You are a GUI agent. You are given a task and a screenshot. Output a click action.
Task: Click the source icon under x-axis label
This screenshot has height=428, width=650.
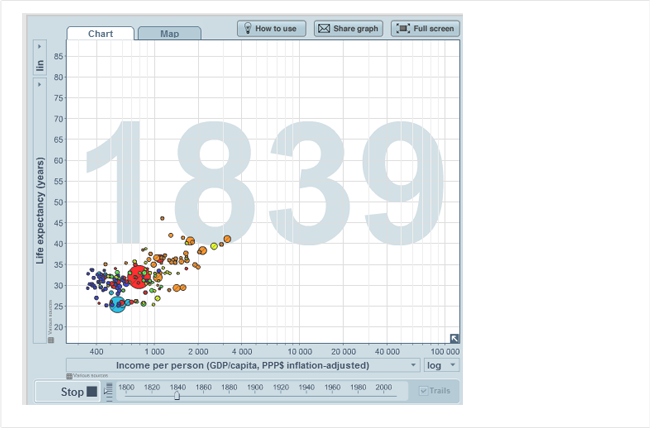point(70,376)
